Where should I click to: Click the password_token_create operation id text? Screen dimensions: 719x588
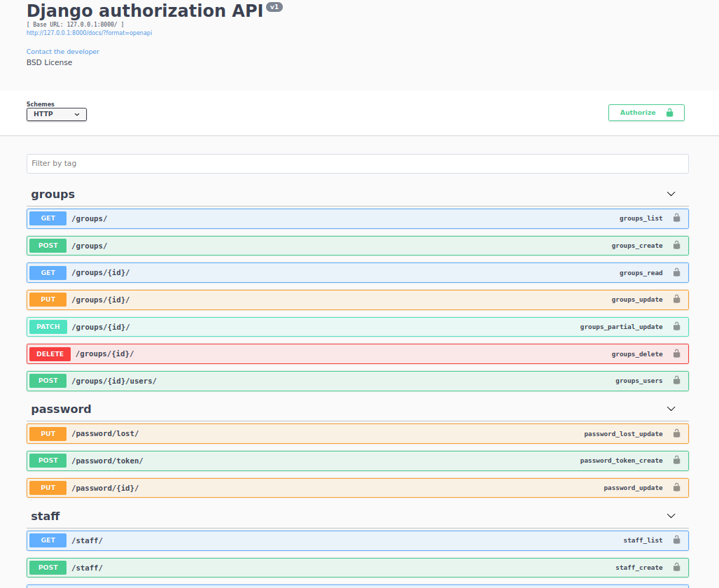coord(621,461)
